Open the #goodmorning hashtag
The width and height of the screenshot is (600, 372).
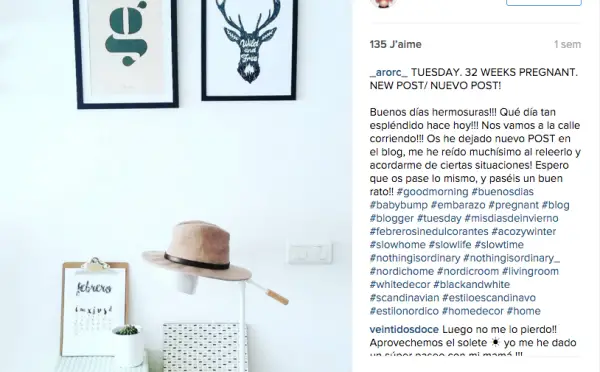(432, 192)
